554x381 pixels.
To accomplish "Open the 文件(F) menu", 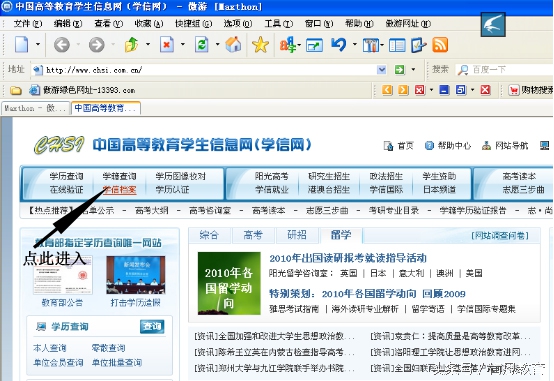I will (28, 24).
